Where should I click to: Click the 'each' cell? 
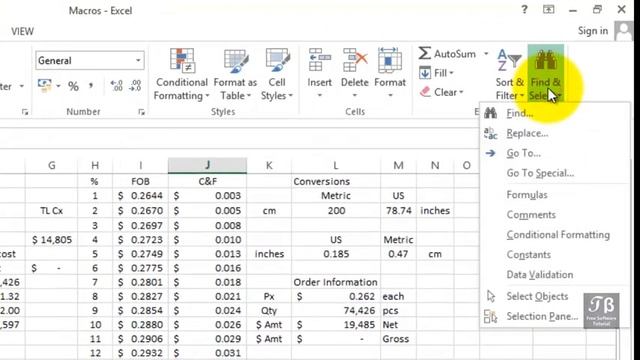point(398,296)
